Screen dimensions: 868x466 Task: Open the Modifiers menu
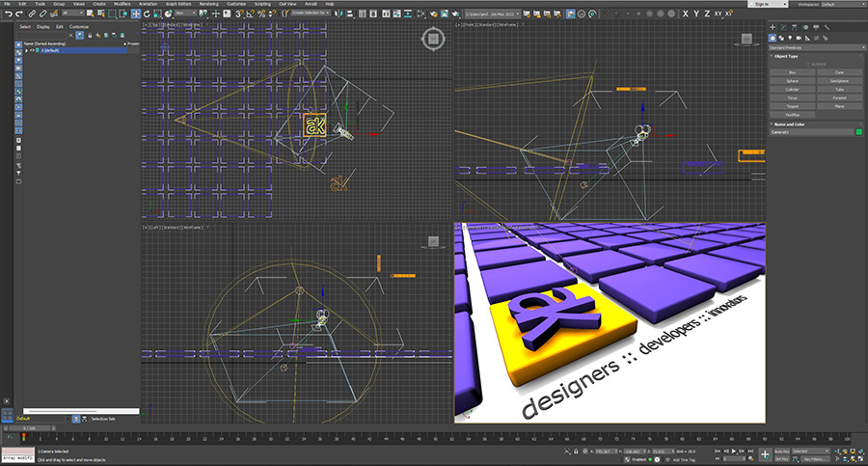click(122, 4)
